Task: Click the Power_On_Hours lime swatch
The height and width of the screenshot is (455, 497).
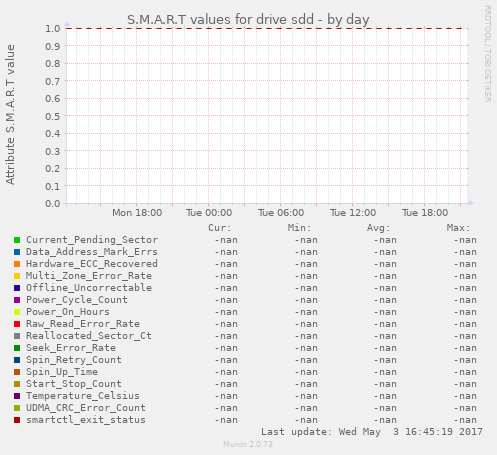Action: pos(17,312)
